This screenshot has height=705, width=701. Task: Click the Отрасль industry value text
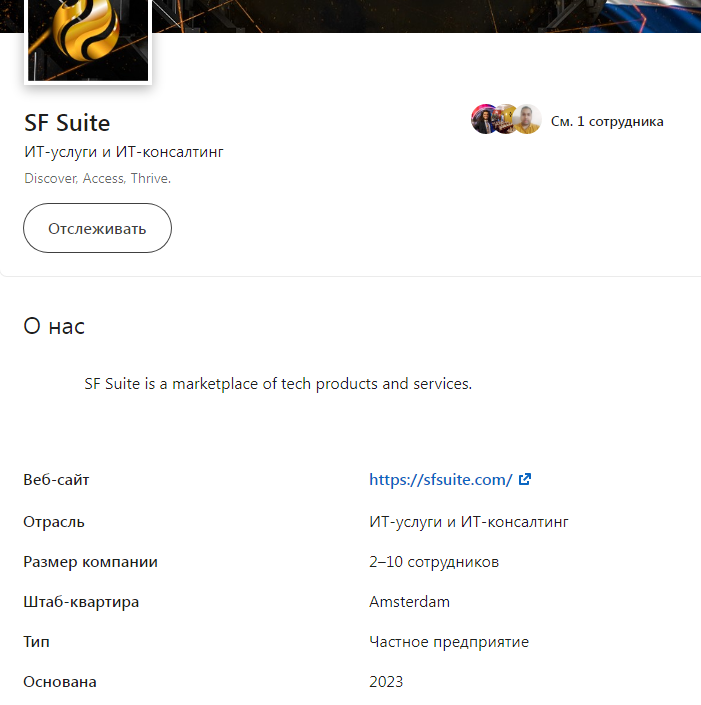[469, 522]
